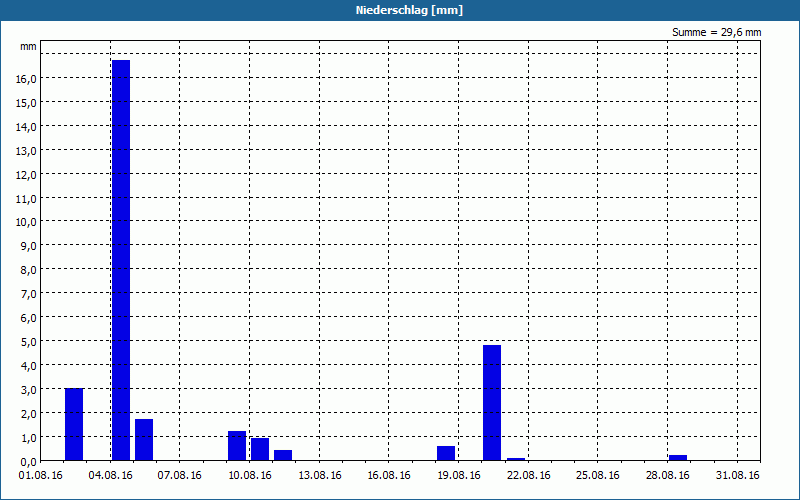Click the '10.08.16' date label
Screen dimensions: 800x500
click(x=249, y=476)
